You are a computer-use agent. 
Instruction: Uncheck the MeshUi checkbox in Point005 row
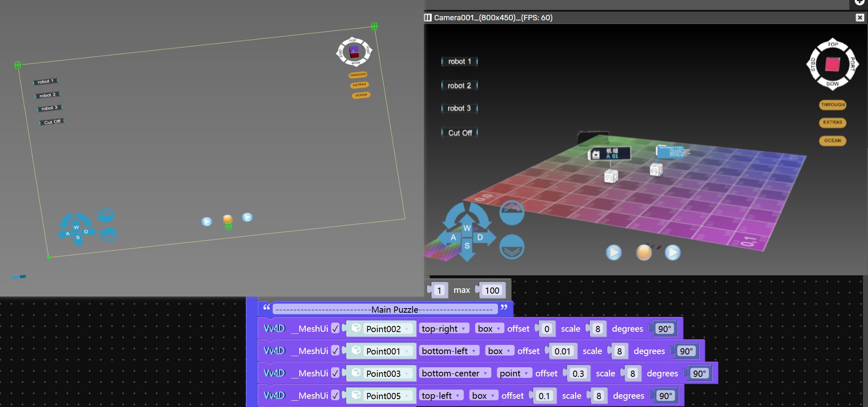[335, 395]
